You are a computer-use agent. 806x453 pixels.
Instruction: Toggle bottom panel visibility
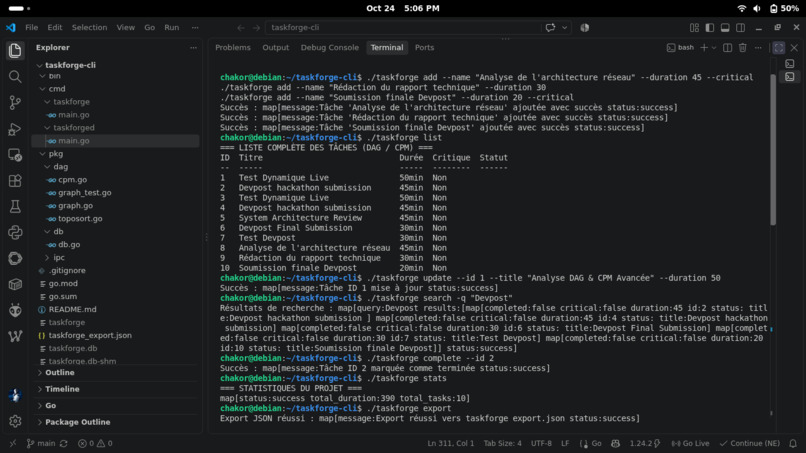tap(725, 27)
